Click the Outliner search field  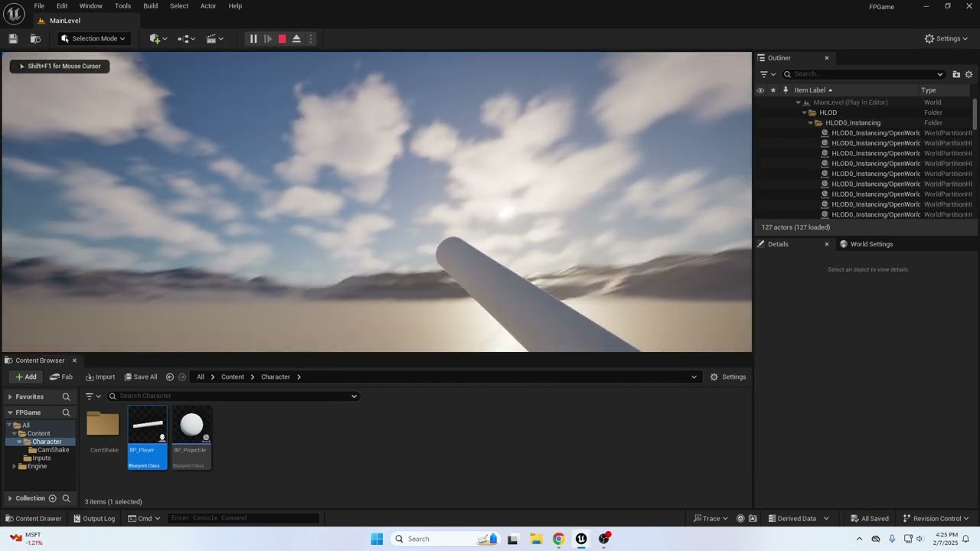[864, 74]
